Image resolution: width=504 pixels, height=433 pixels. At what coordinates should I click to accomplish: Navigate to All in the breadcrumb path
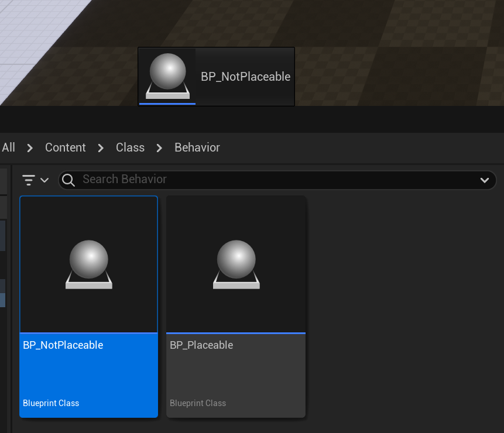(x=9, y=147)
